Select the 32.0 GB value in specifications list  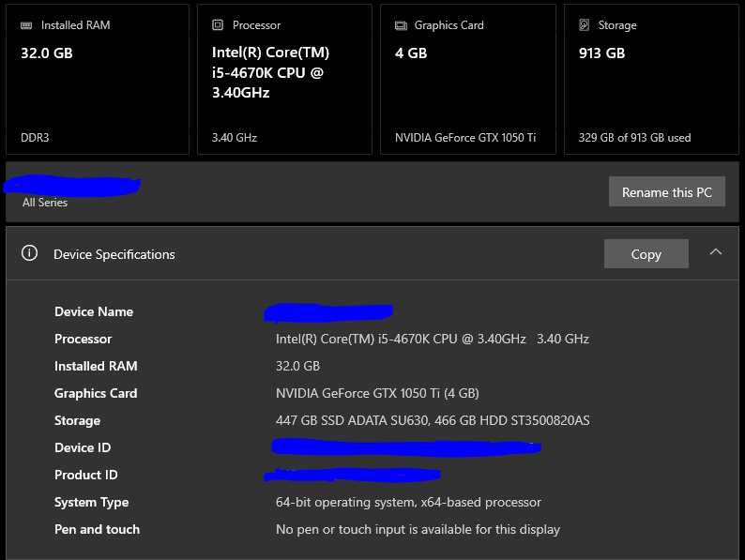coord(297,366)
